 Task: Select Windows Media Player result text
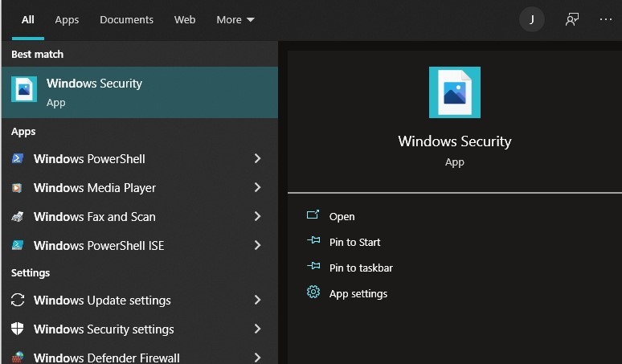(95, 188)
